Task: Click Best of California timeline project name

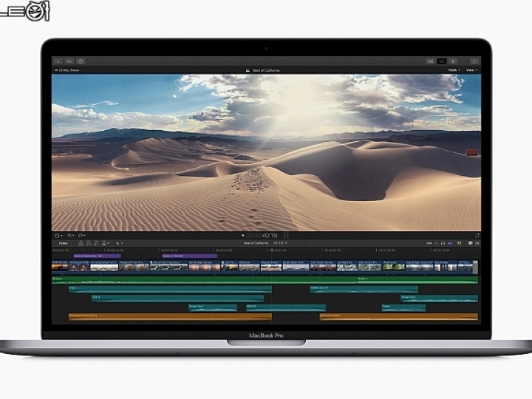Action: [x=256, y=243]
